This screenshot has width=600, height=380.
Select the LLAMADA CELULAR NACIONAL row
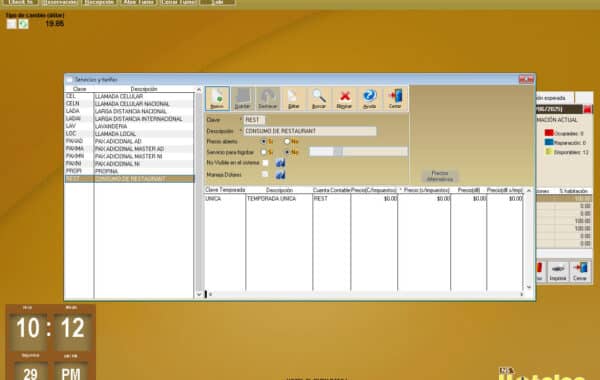[129, 104]
